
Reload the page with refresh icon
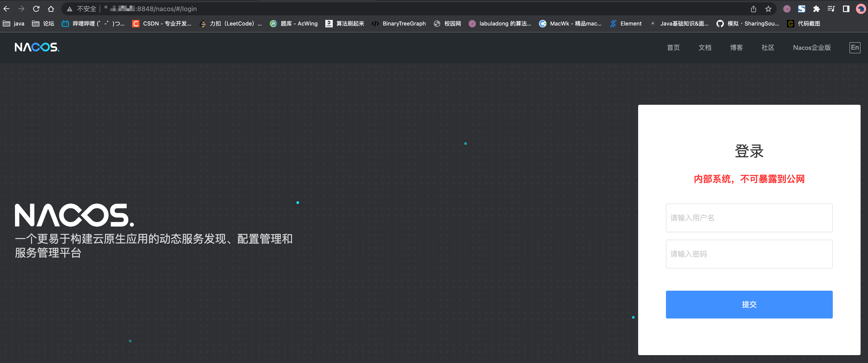(x=36, y=9)
